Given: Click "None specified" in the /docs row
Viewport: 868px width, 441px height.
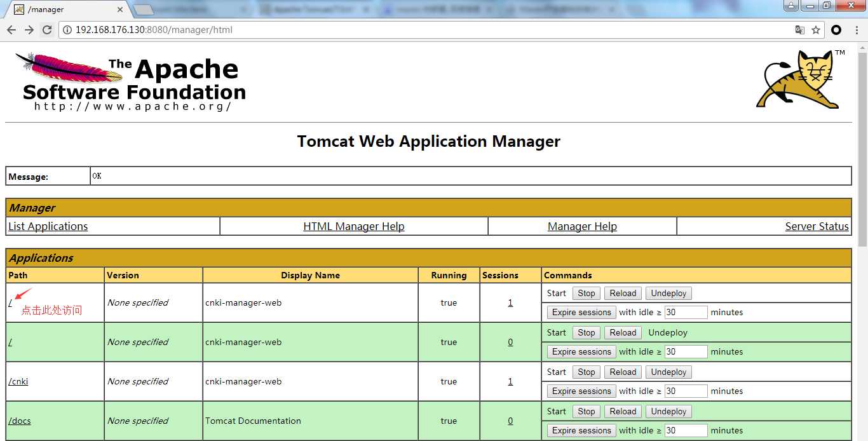Looking at the screenshot, I should tap(138, 421).
